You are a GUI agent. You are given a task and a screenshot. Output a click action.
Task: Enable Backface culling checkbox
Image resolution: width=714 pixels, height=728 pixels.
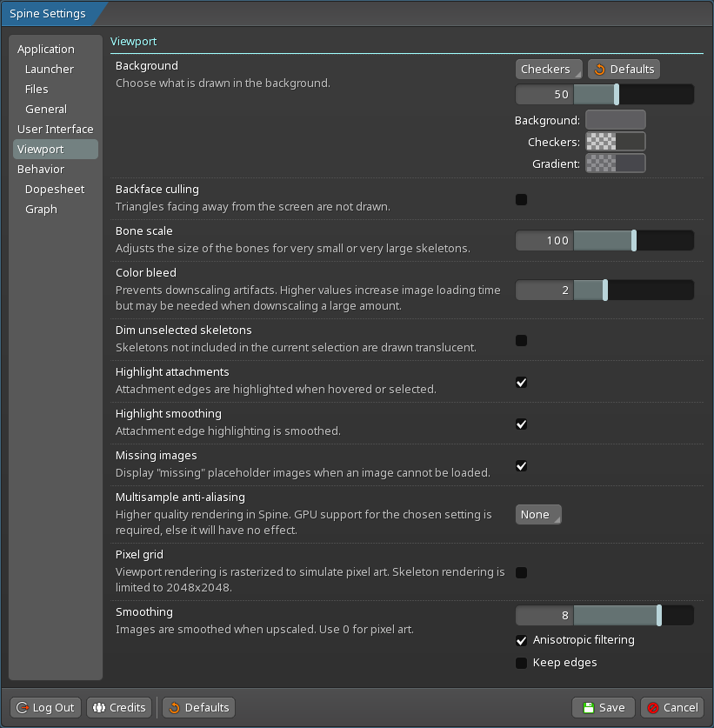[x=522, y=200]
